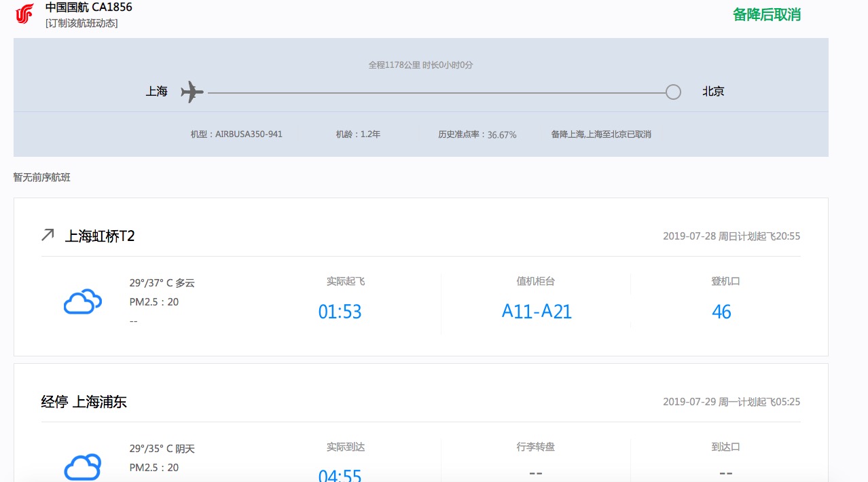Click the cloud weather icon for 上海虹桥T2
Viewport: 868px width, 482px height.
pos(82,302)
